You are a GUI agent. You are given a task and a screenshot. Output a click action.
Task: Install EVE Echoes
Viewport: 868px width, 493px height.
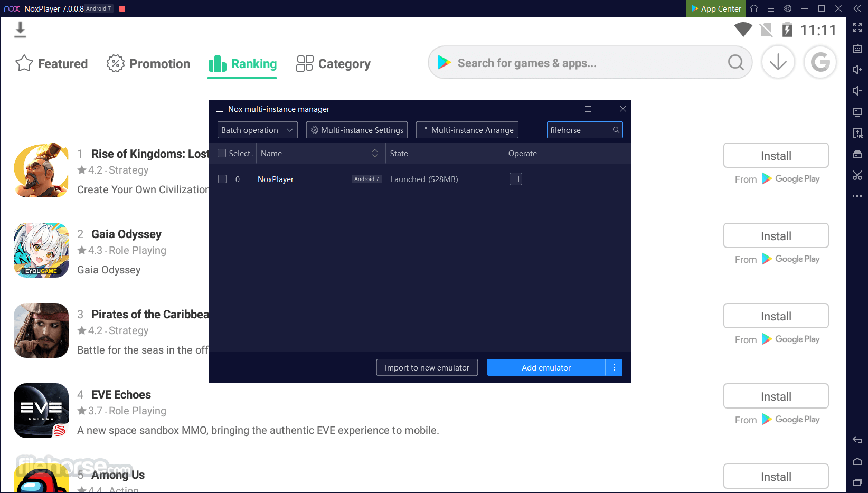click(x=776, y=396)
